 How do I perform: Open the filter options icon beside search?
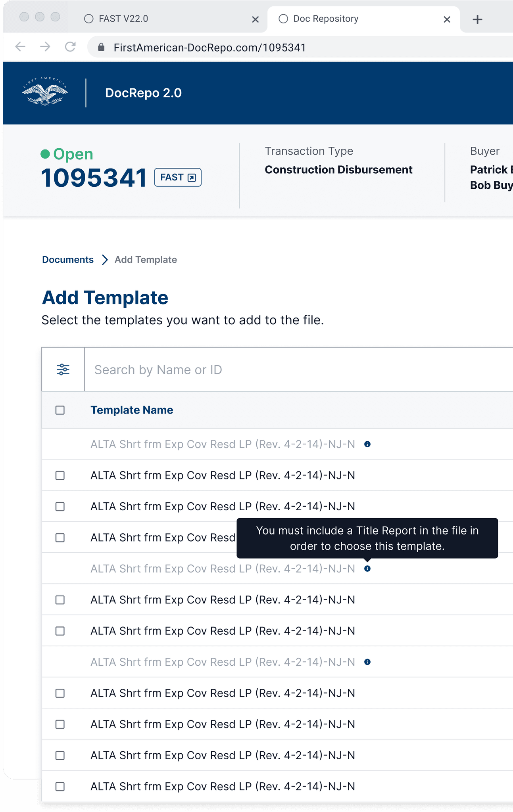(x=63, y=370)
